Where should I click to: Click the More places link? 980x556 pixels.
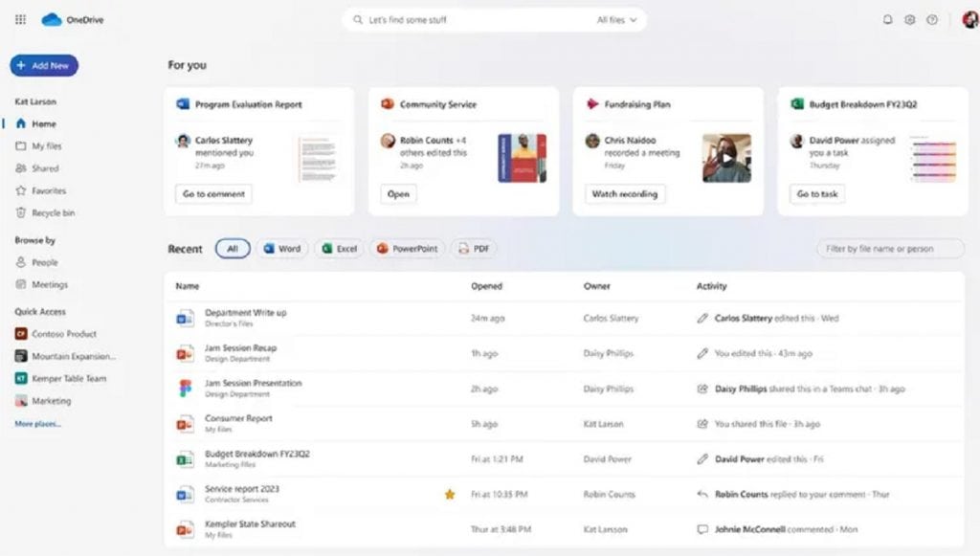(38, 423)
